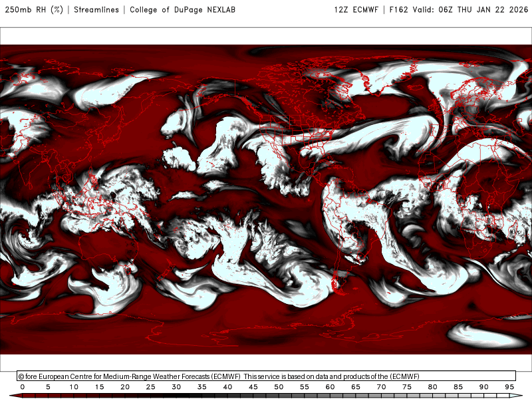Select the "95" colorbar value
The height and width of the screenshot is (399, 532).
pos(509,387)
